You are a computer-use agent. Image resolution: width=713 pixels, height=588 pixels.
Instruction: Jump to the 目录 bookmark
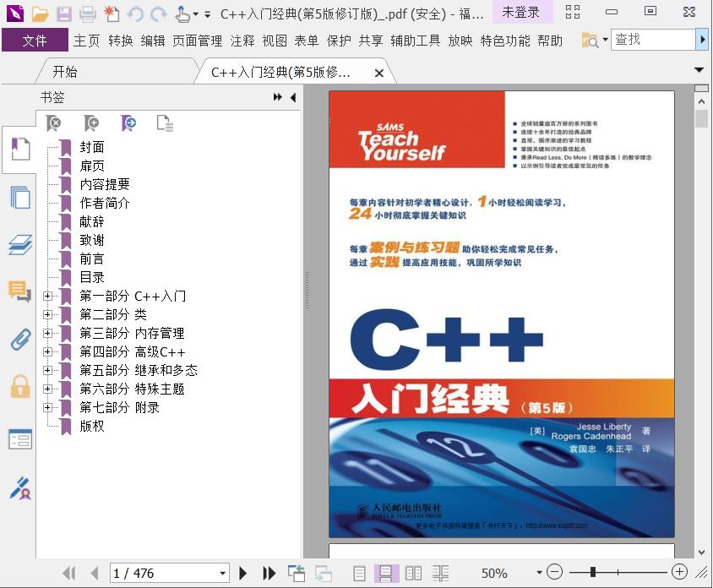(x=92, y=277)
